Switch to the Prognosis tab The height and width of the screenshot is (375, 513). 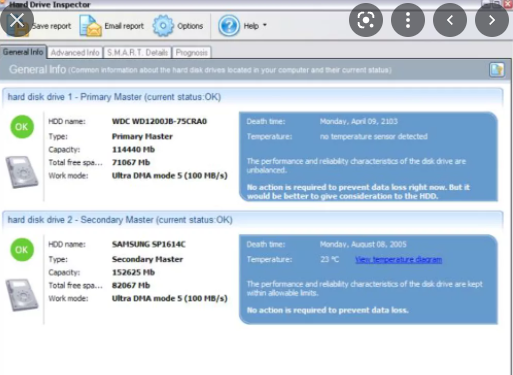[x=192, y=53]
